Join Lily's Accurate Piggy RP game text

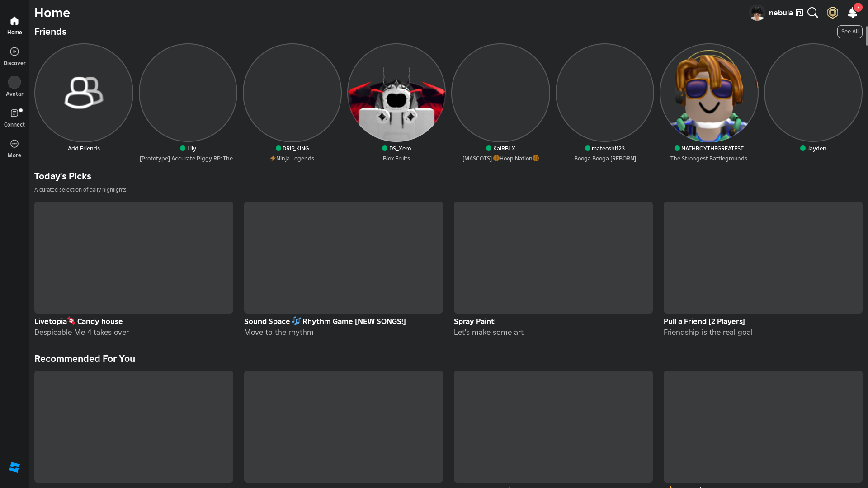coord(188,159)
